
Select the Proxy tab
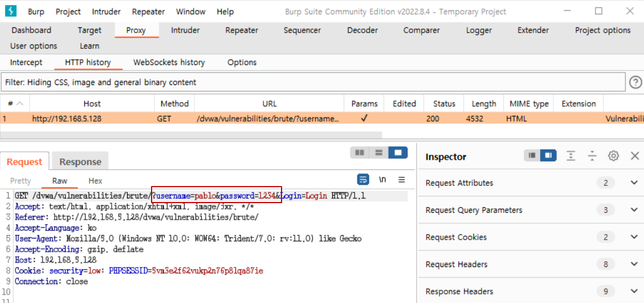[136, 30]
